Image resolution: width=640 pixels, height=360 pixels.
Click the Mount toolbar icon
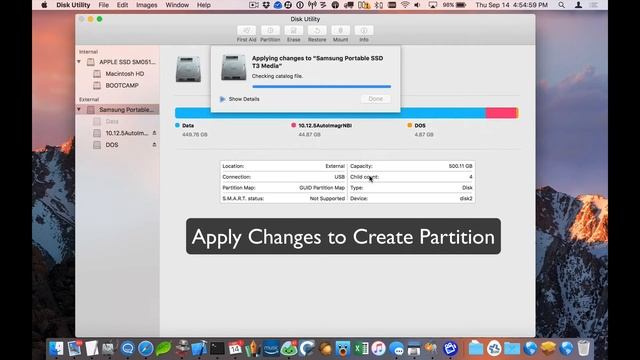point(340,31)
